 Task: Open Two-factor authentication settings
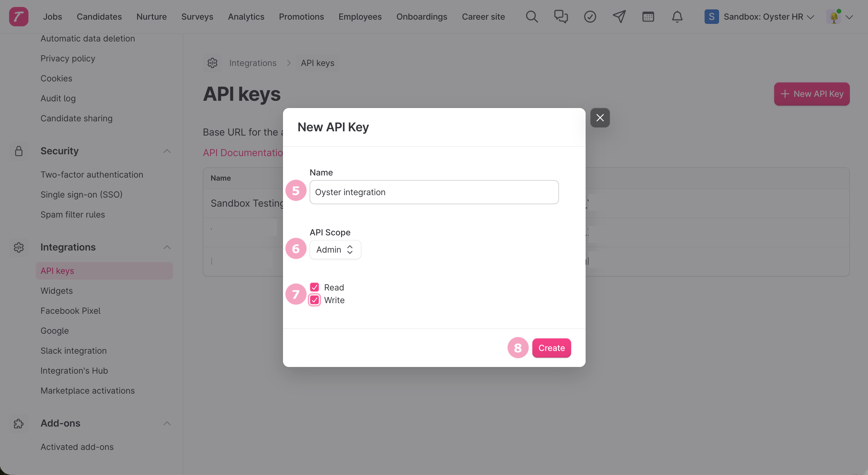point(92,175)
